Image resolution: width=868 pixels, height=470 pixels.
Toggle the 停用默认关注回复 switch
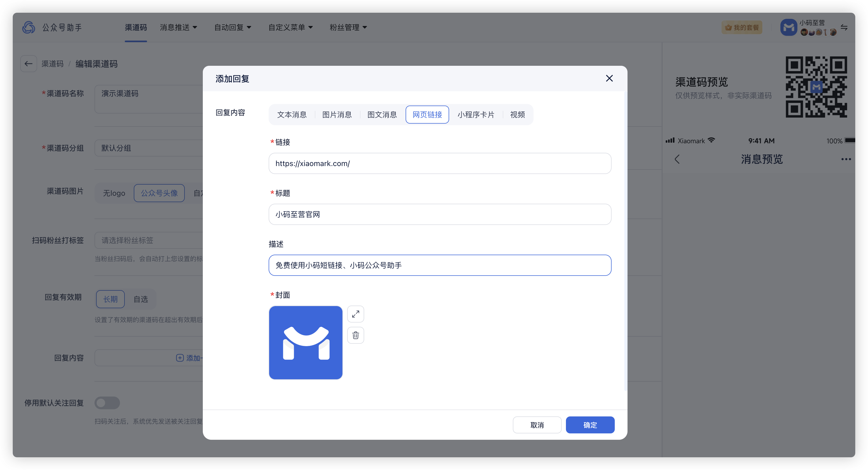click(107, 403)
